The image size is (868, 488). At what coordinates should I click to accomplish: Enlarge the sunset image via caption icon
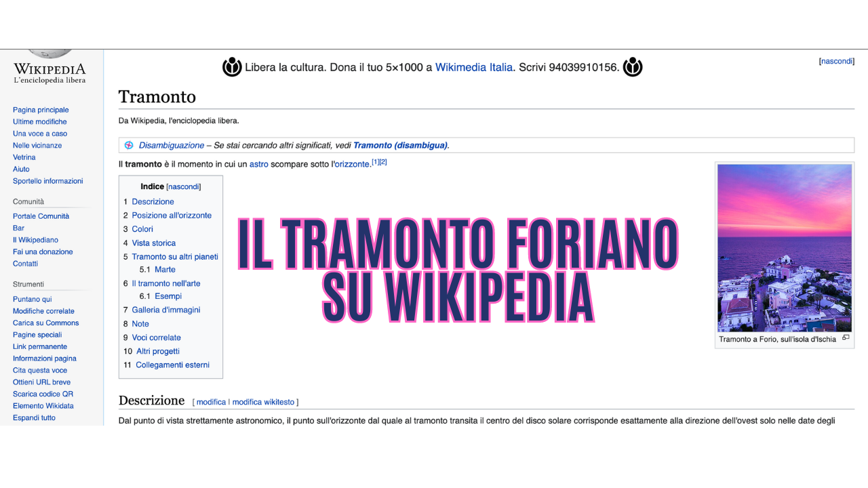click(846, 338)
